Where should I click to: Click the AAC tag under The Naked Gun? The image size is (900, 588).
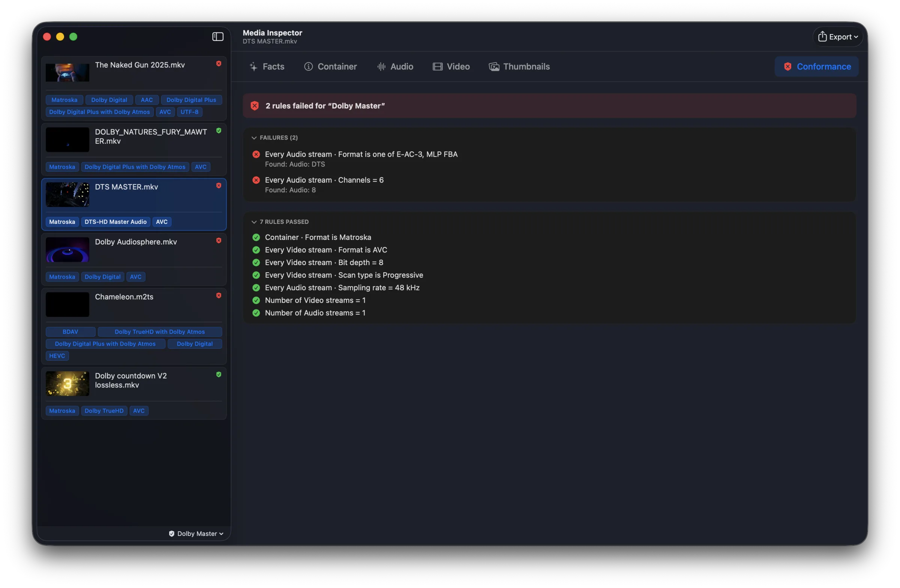147,100
